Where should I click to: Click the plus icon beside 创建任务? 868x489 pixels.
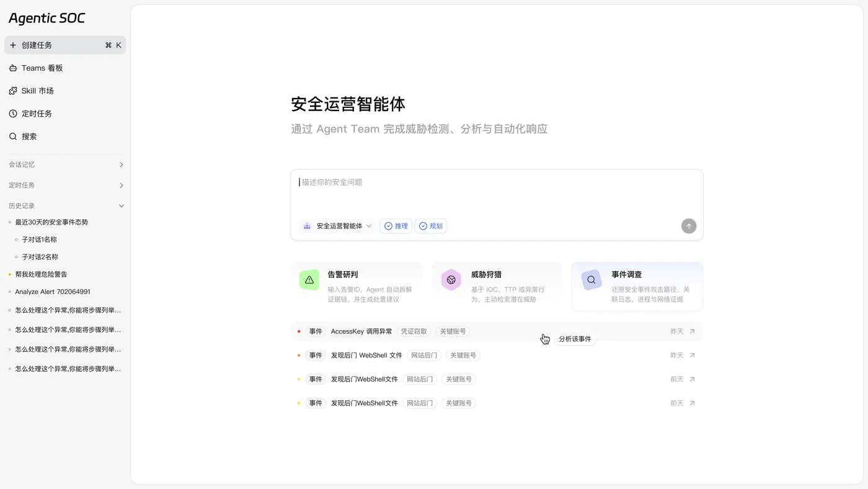[13, 45]
